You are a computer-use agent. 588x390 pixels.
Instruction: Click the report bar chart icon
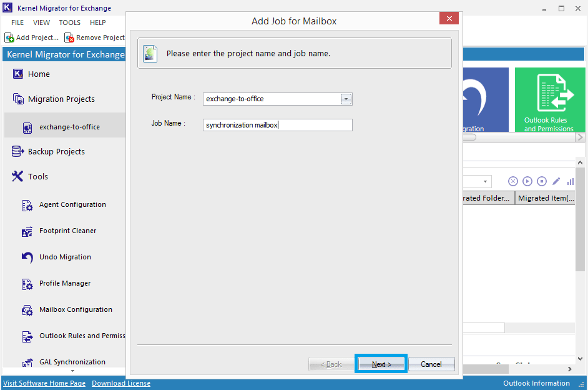pyautogui.click(x=571, y=182)
